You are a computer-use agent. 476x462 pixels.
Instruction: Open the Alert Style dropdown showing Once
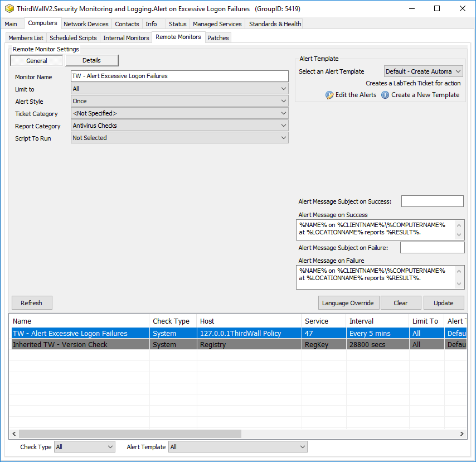coord(179,101)
